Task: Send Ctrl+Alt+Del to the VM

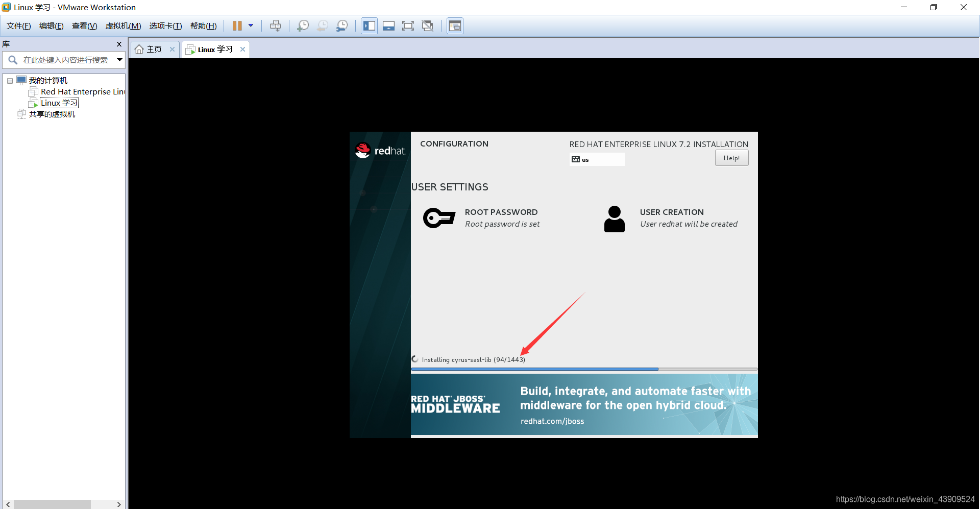Action: (x=276, y=26)
